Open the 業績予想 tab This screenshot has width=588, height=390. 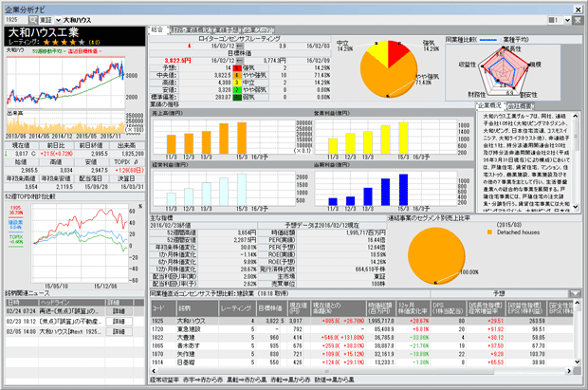click(227, 30)
